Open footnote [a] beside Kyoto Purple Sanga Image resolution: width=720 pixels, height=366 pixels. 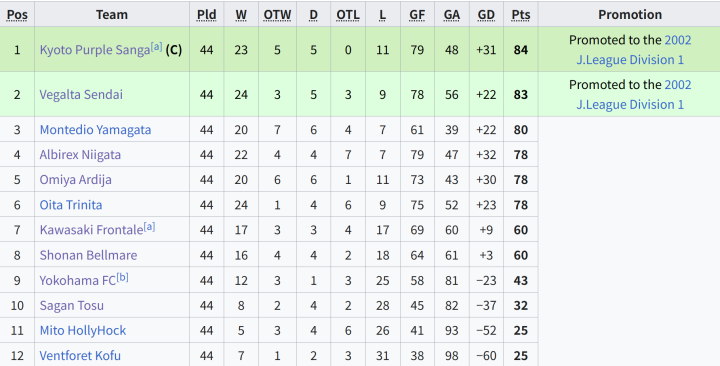coord(156,46)
